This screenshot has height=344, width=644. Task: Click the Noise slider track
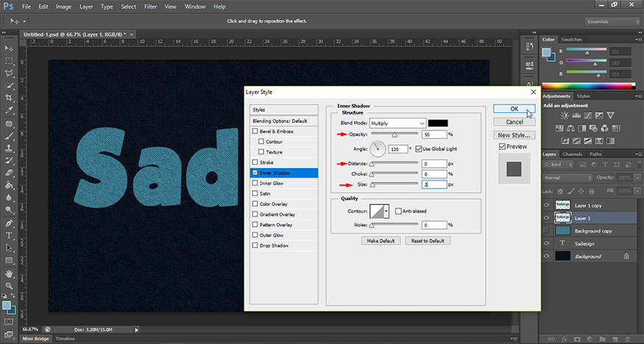(x=394, y=225)
